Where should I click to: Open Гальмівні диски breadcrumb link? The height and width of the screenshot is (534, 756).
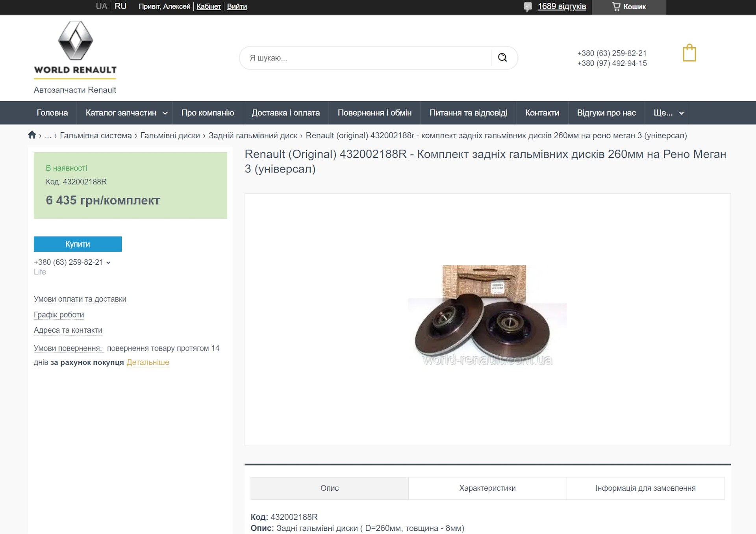pyautogui.click(x=170, y=135)
